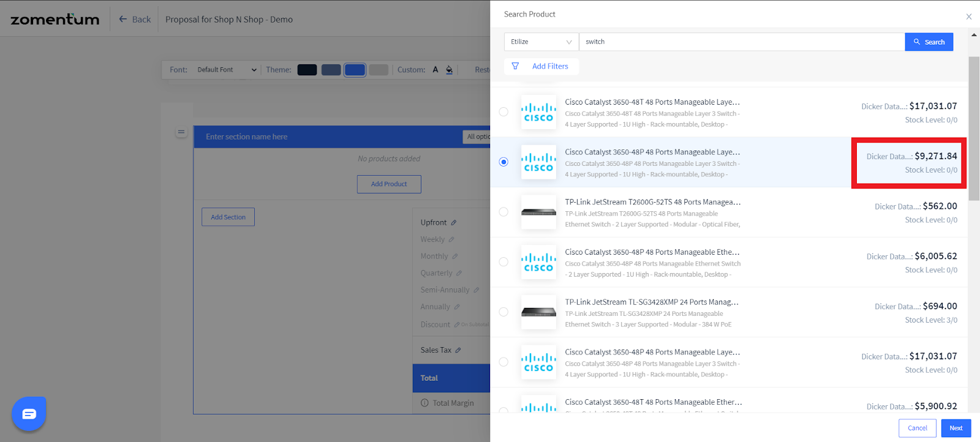Click TP-Link JetStream T2600G-52TS product title
The image size is (980, 442).
pyautogui.click(x=653, y=202)
